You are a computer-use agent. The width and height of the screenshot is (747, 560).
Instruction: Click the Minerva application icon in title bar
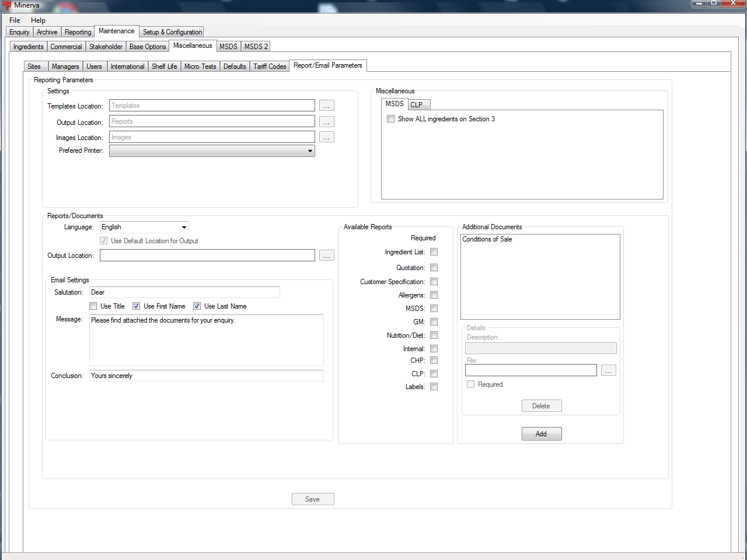click(x=7, y=5)
